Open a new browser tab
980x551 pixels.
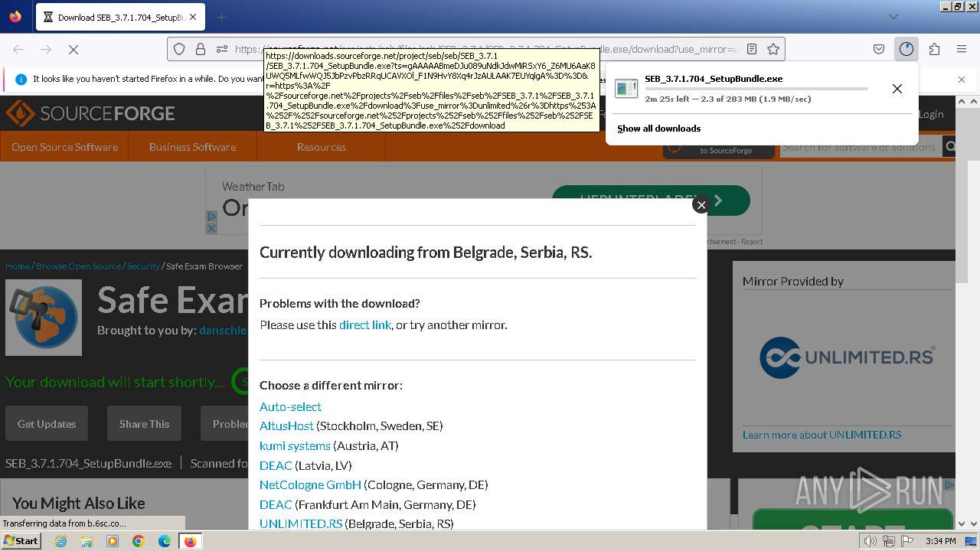point(221,17)
